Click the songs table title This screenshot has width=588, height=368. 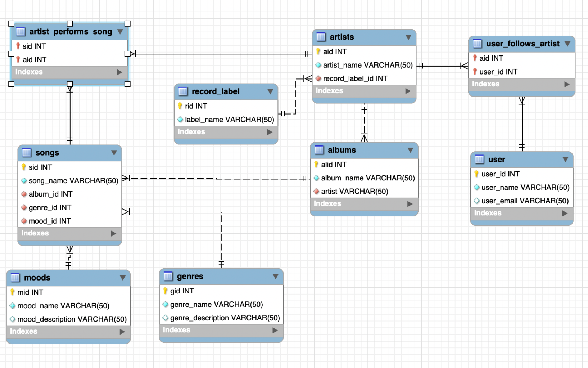coord(47,153)
